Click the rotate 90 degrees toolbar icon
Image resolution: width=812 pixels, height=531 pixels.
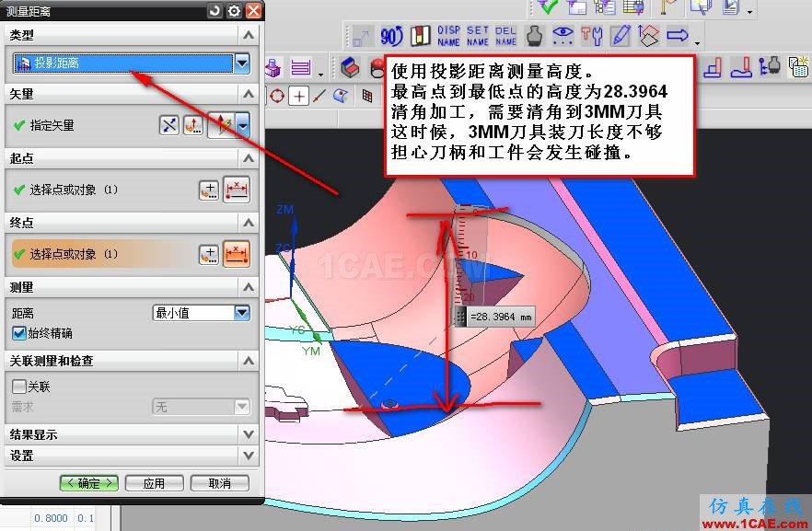pyautogui.click(x=391, y=36)
